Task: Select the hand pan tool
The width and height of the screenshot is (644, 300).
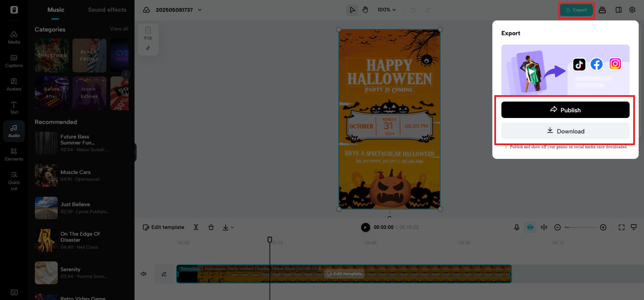Action: [365, 10]
